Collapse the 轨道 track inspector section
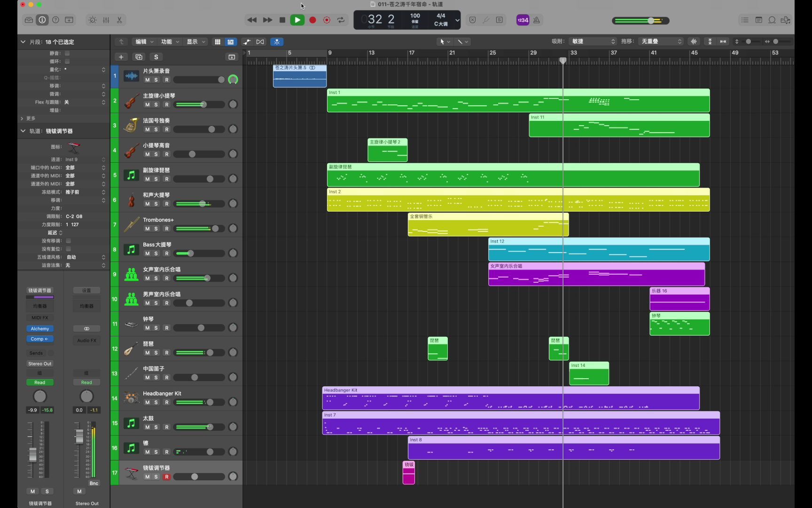 tap(23, 131)
